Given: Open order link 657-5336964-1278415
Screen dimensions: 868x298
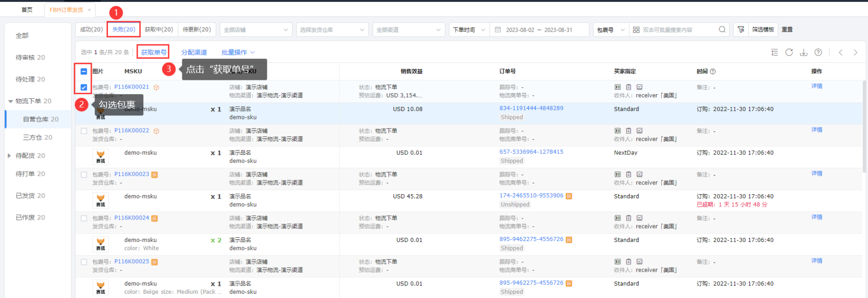Looking at the screenshot, I should click(531, 152).
